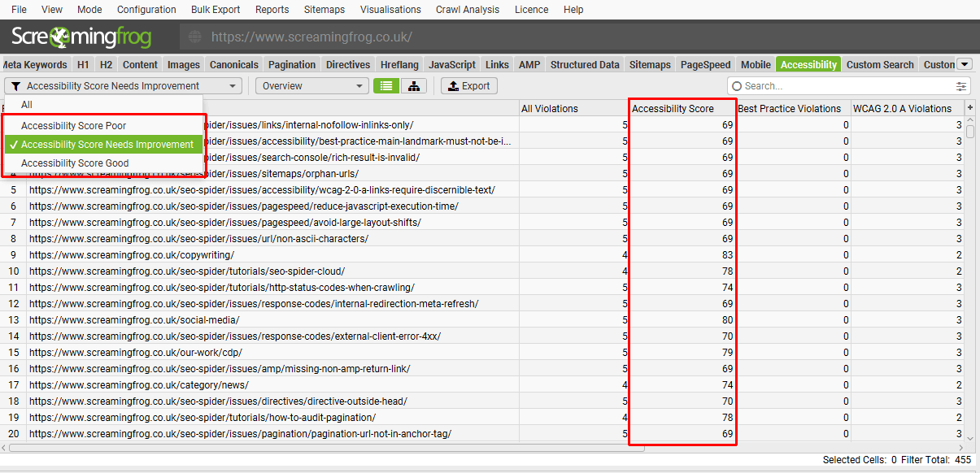Open the Licence menu

coord(531,10)
